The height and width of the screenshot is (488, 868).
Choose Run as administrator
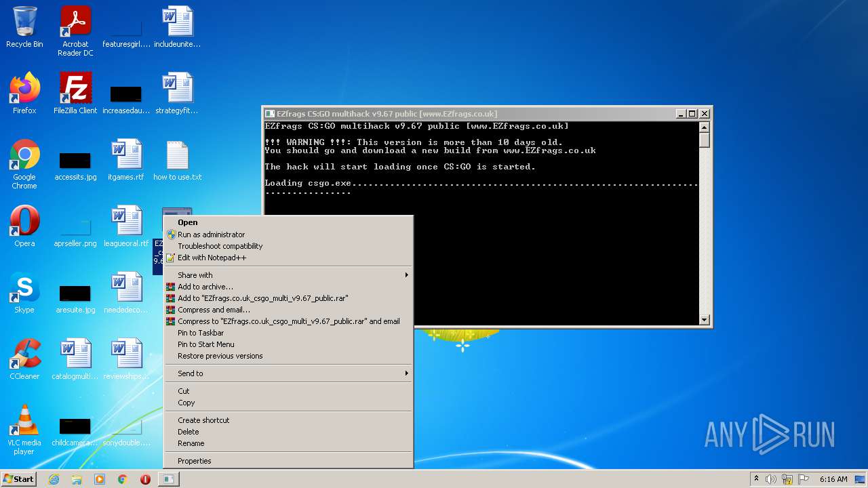click(288, 235)
